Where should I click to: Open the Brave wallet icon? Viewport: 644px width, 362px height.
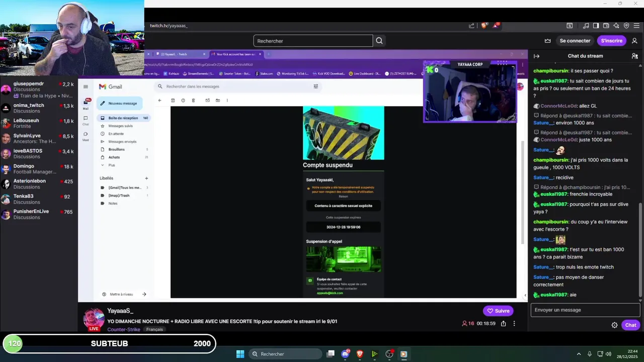607,26
